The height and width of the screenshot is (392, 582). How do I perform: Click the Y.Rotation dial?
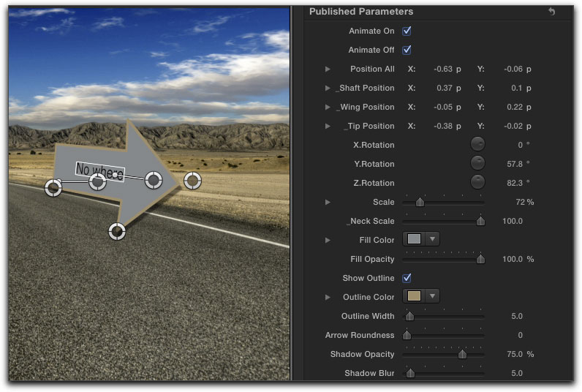click(x=477, y=163)
